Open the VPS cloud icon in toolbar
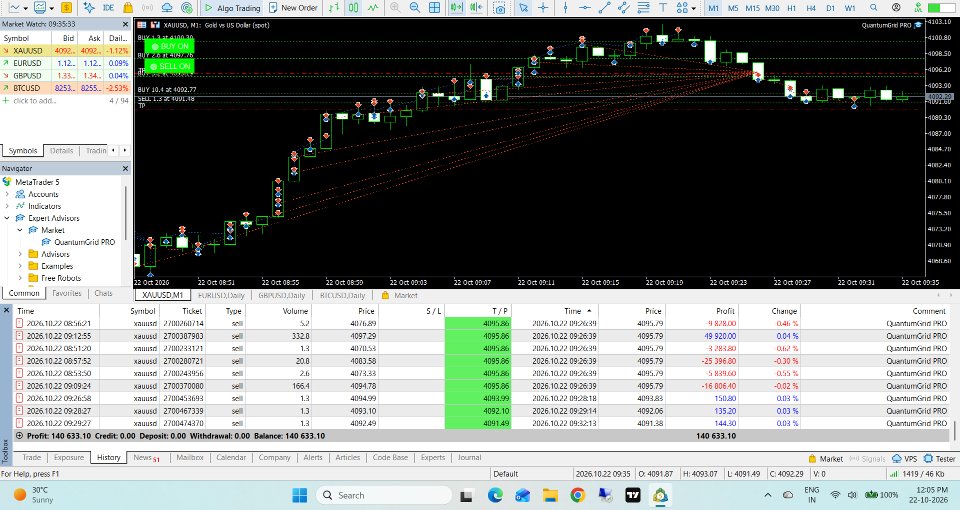Screen dimensions: 960x510 pos(167,7)
